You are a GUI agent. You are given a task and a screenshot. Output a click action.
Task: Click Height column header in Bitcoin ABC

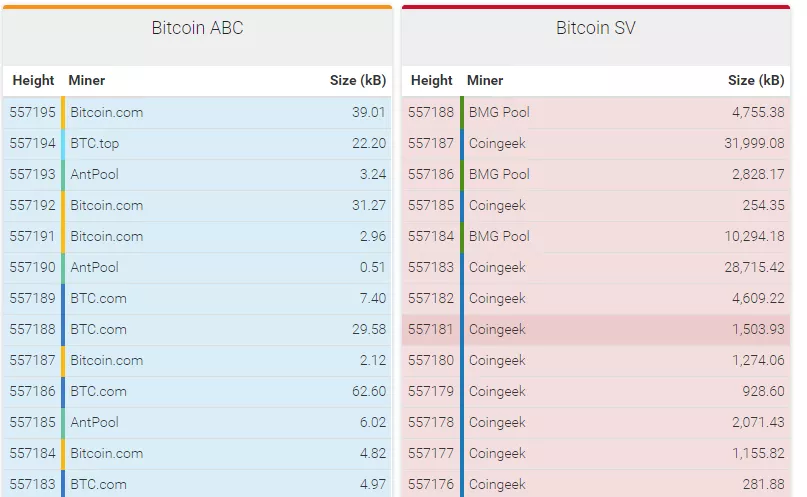pos(32,80)
